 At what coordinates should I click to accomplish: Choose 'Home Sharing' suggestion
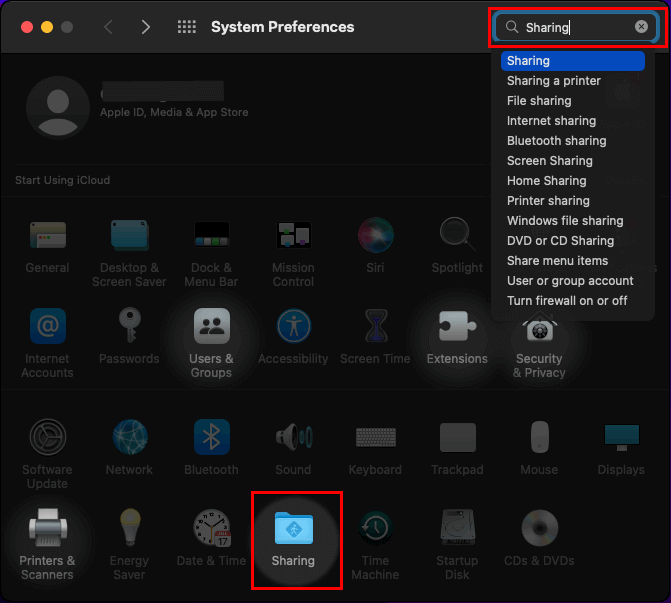tap(546, 181)
